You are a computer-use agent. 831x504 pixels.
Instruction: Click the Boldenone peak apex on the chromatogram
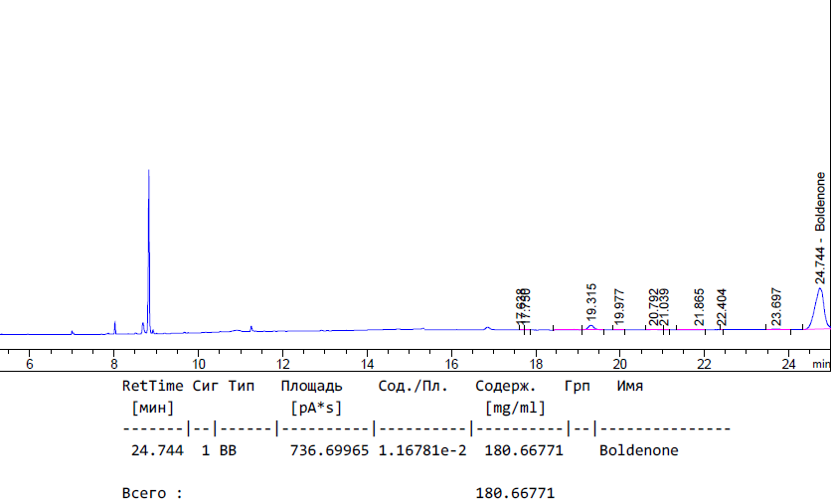coord(820,289)
